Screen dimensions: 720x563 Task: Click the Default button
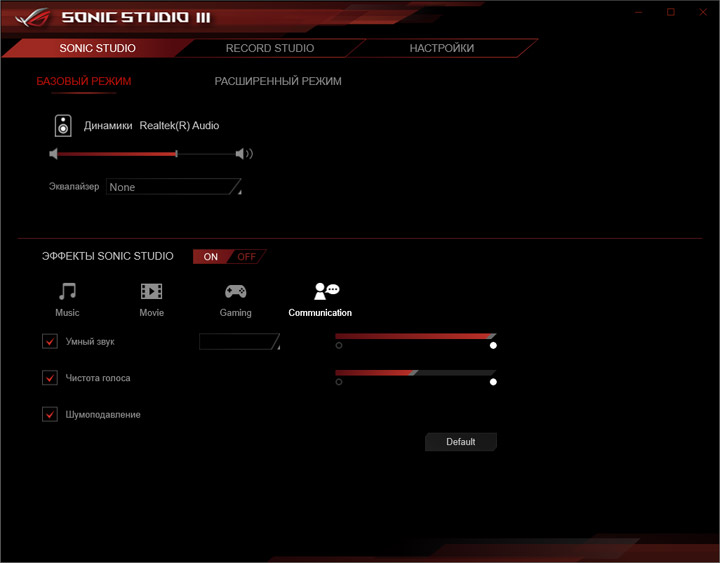pyautogui.click(x=461, y=442)
